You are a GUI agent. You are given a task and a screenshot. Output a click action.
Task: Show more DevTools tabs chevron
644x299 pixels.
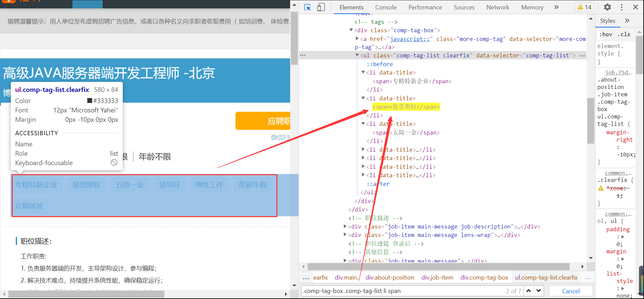556,7
